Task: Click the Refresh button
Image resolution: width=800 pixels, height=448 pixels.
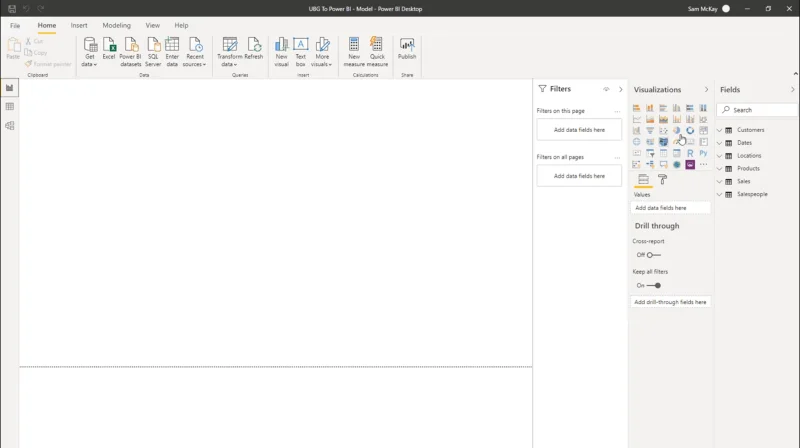Action: click(x=254, y=49)
